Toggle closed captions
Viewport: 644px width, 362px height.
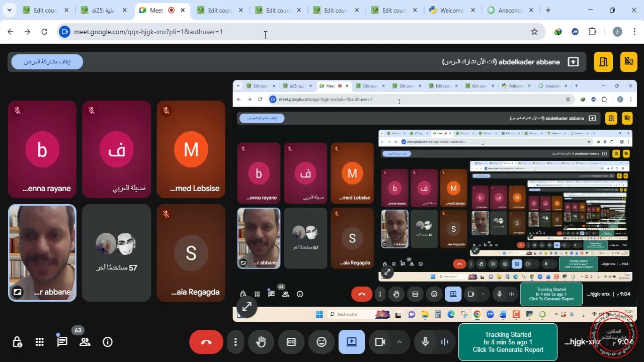291,342
